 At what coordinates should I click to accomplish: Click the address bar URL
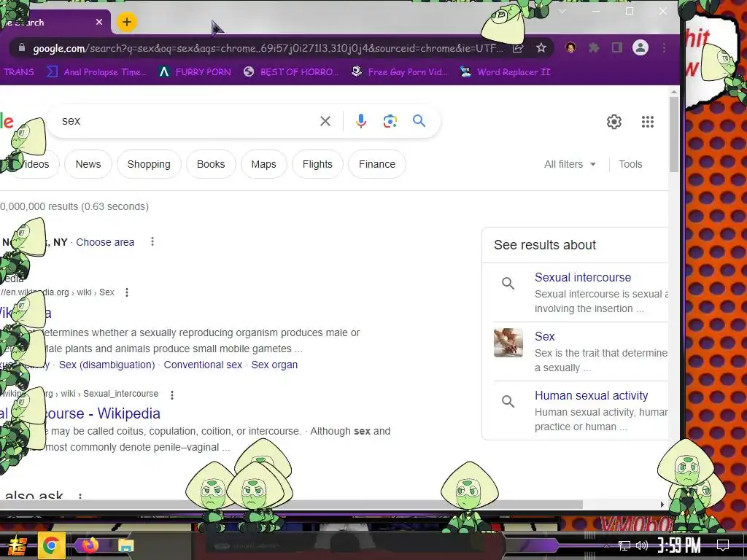pos(267,48)
